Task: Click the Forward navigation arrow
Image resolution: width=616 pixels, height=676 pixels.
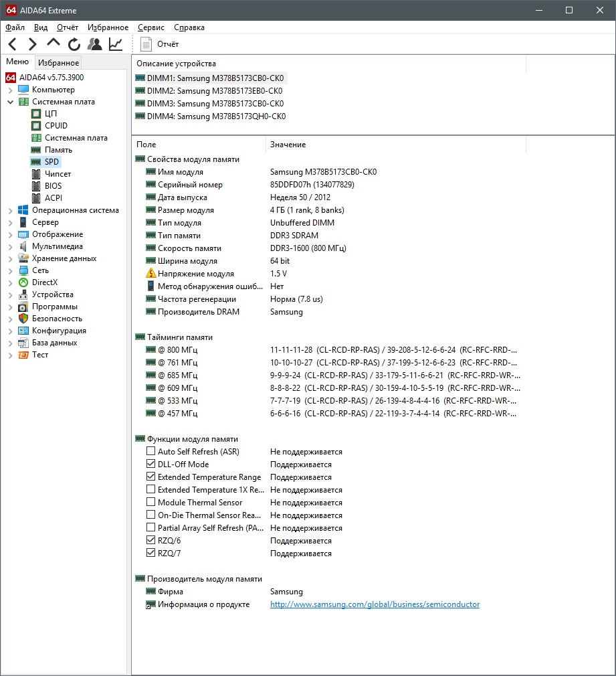Action: point(32,44)
